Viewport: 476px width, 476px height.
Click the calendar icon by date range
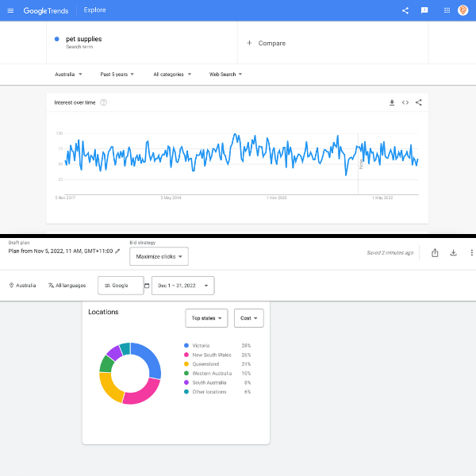147,286
